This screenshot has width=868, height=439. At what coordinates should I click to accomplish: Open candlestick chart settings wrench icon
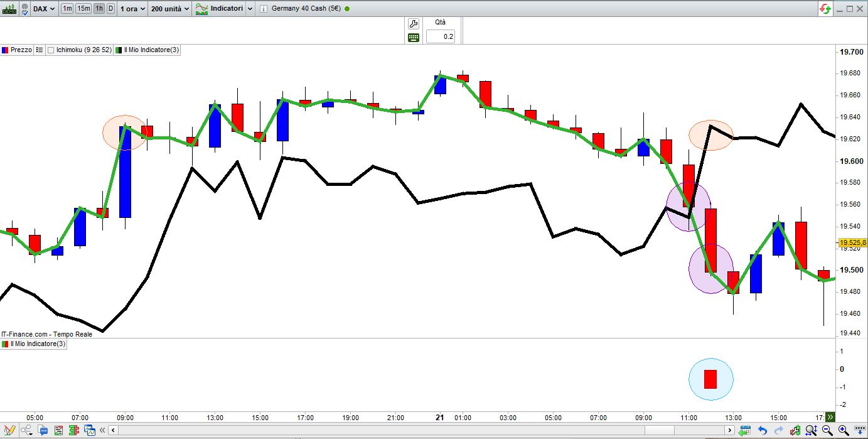tap(796, 430)
